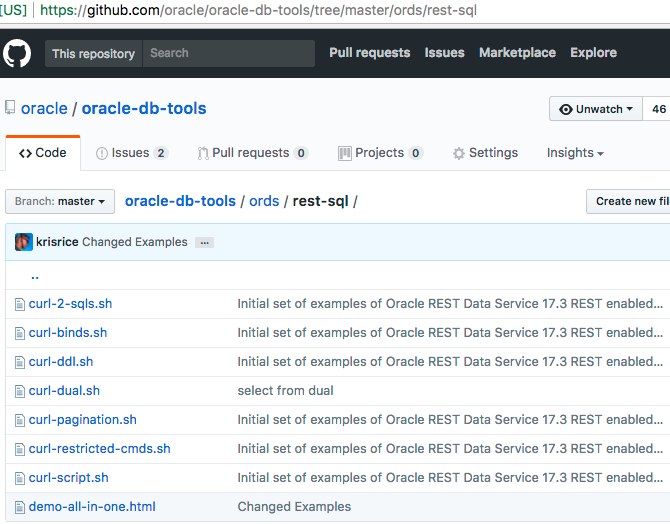Click commit message for curl-binds.sh row
The width and height of the screenshot is (670, 524).
click(450, 333)
